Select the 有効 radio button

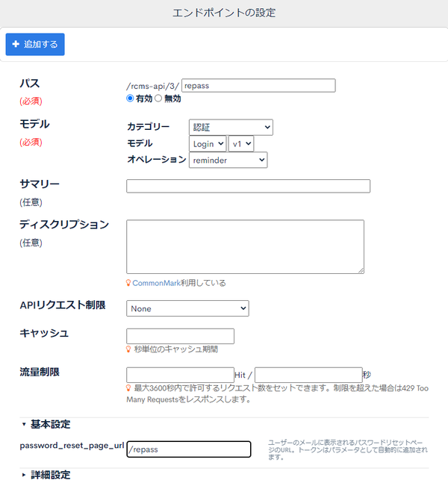click(130, 99)
